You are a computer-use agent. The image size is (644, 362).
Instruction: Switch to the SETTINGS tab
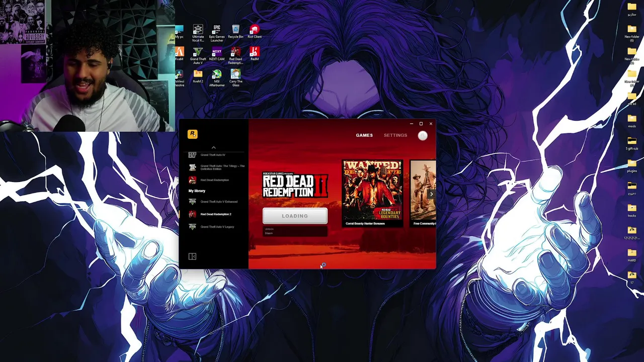pyautogui.click(x=395, y=135)
